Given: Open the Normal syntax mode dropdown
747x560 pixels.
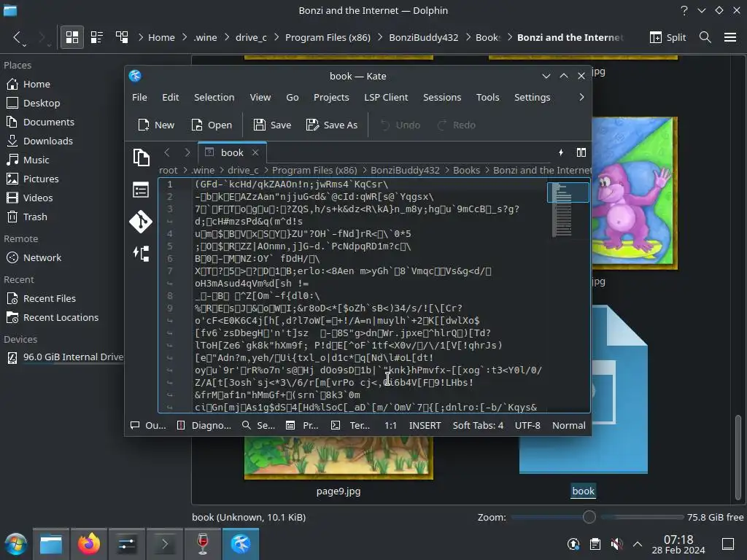Looking at the screenshot, I should tap(569, 425).
